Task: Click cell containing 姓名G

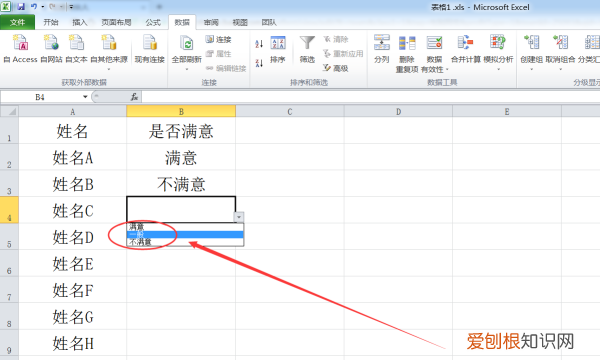Action: pos(73,316)
